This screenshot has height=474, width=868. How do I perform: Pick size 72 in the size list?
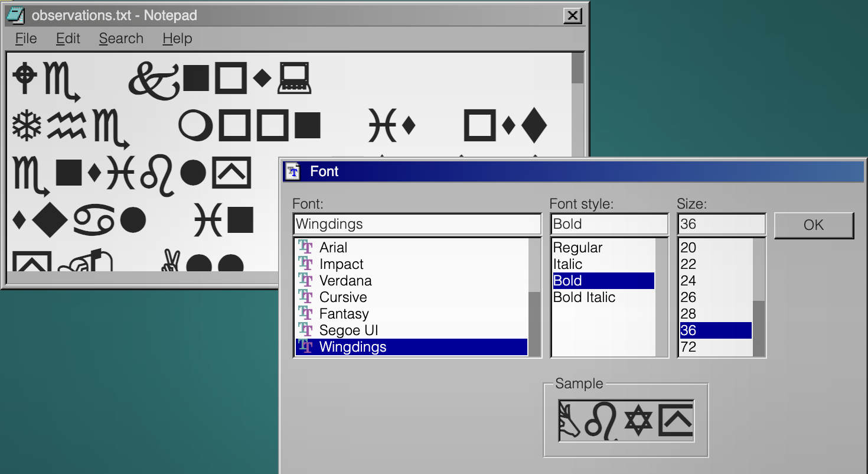(x=716, y=346)
